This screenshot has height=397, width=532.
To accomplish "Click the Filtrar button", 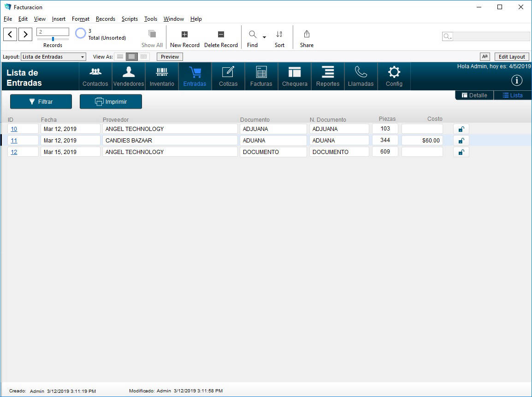I will click(41, 101).
